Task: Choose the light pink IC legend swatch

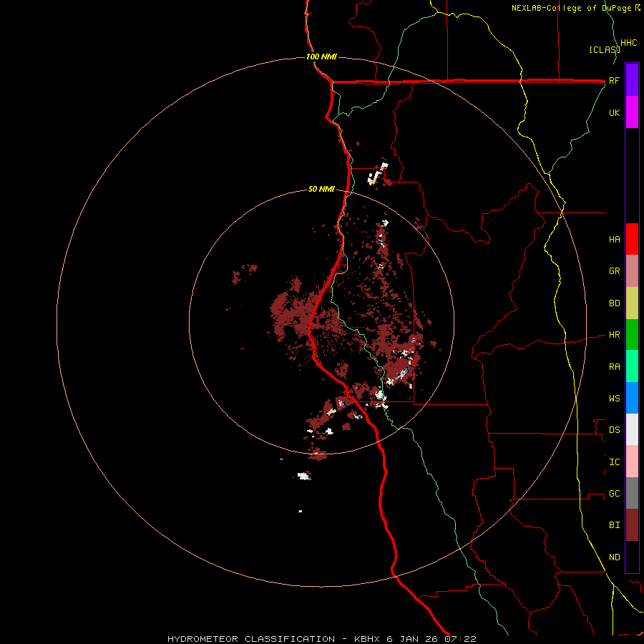Action: (632, 462)
